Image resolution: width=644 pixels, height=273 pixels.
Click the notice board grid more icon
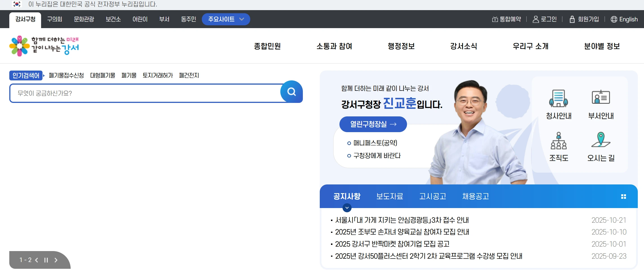pyautogui.click(x=623, y=197)
